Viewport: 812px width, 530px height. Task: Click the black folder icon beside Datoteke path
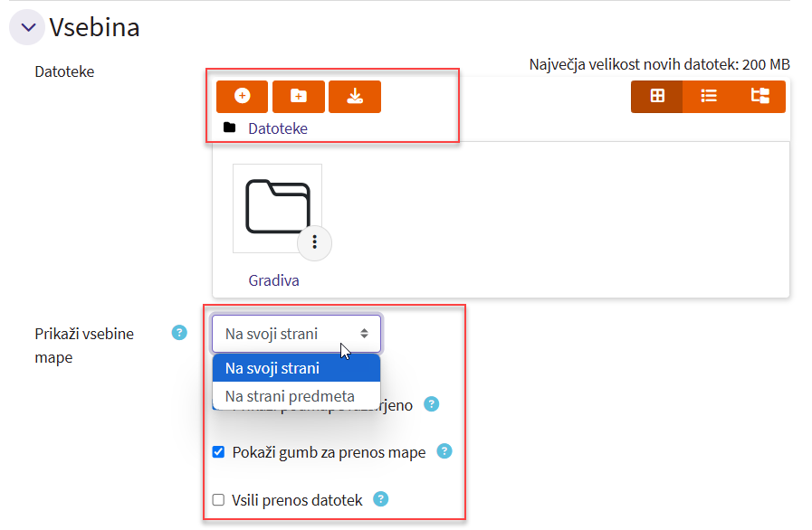(230, 128)
